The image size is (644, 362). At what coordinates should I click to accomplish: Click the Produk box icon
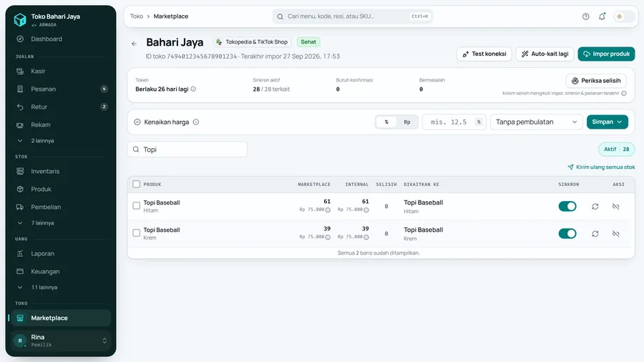coord(20,189)
